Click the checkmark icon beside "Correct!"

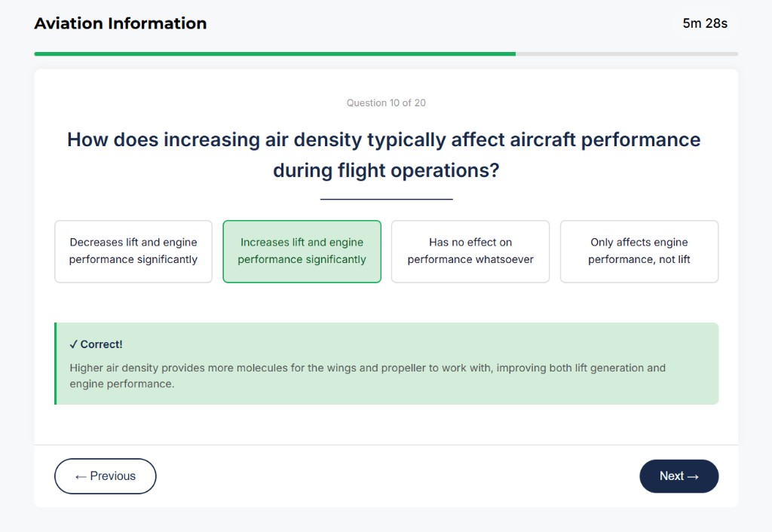pyautogui.click(x=73, y=344)
